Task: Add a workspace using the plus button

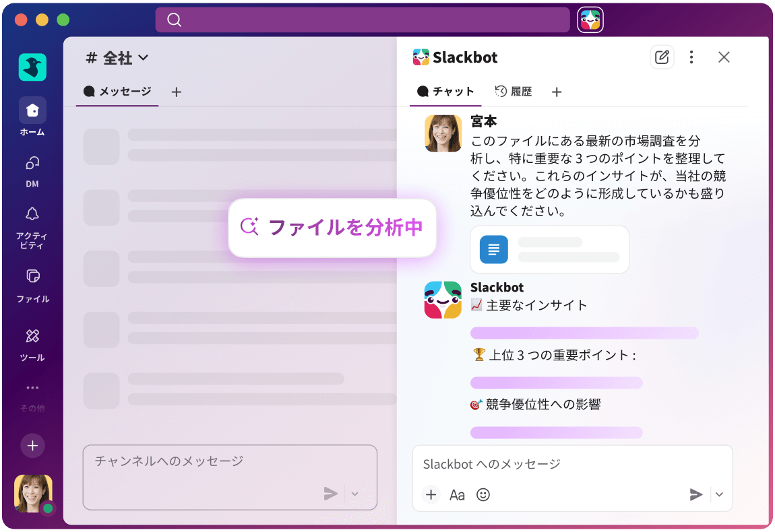Action: click(x=32, y=446)
